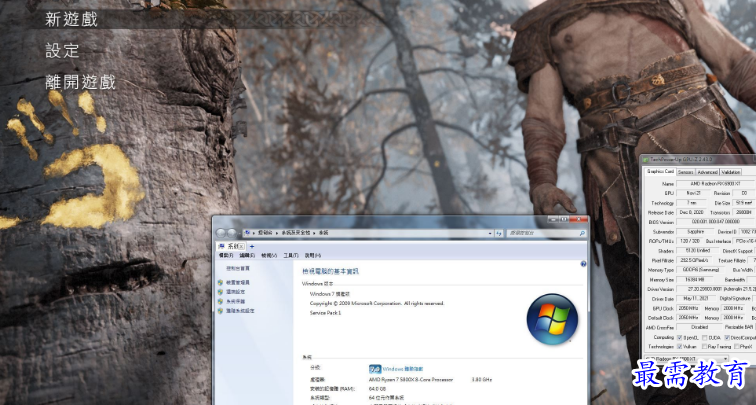Close the 系統 tab with its x
Image resolution: width=756 pixels, height=405 pixels.
tap(242, 246)
